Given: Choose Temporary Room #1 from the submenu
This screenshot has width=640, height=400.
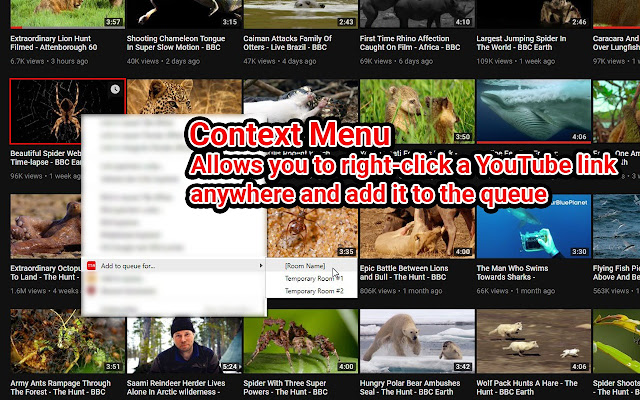Looking at the screenshot, I should point(314,278).
